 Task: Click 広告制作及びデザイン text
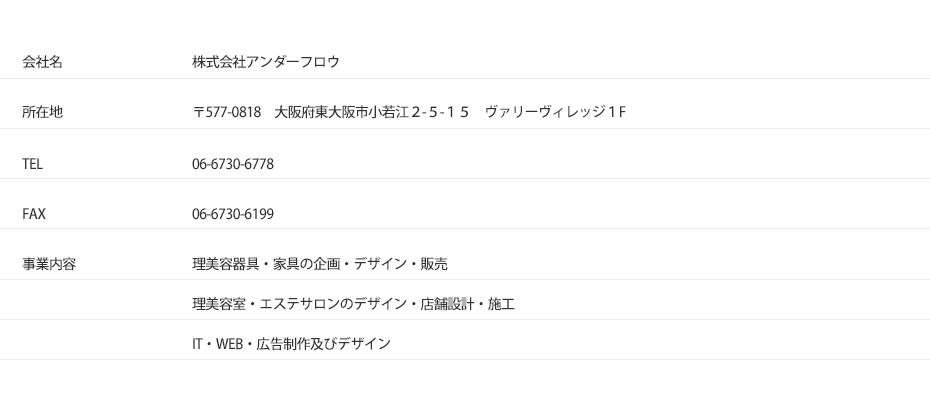[323, 344]
